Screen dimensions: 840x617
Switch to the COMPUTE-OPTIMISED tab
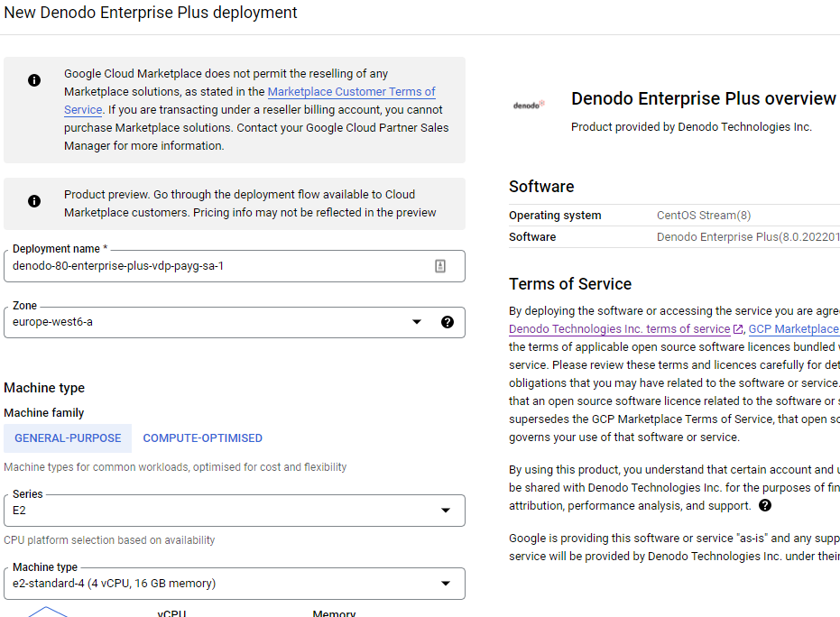(x=202, y=438)
